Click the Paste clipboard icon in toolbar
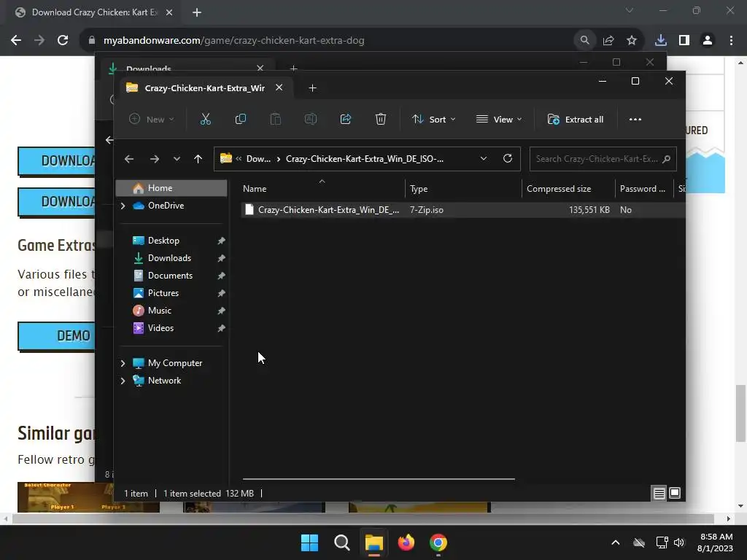Viewport: 747px width, 560px height. [275, 119]
